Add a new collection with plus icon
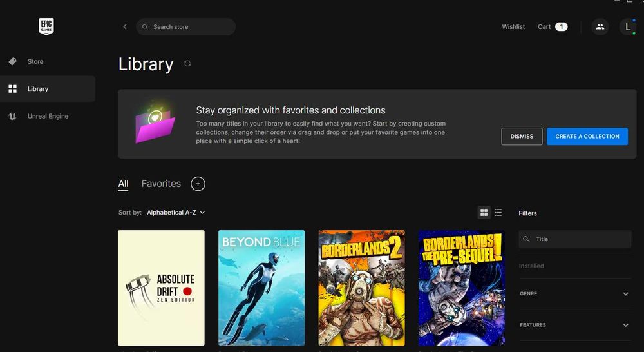 pos(198,184)
